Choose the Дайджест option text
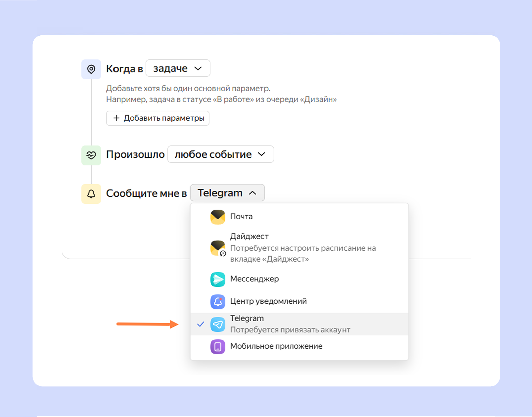 click(249, 236)
